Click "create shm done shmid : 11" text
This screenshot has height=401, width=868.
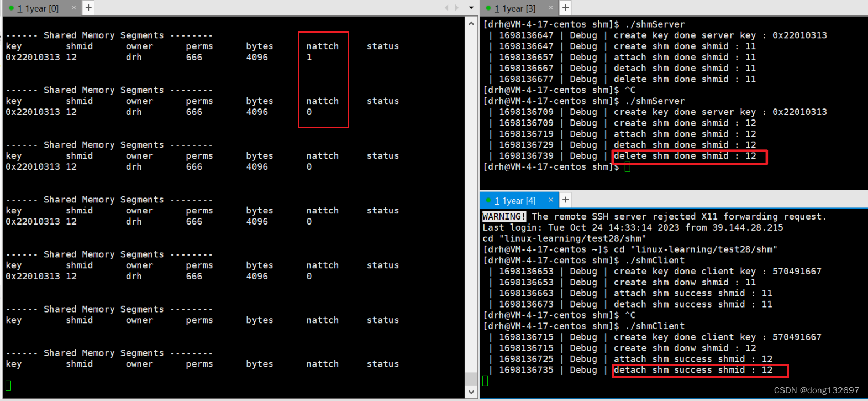coord(685,46)
